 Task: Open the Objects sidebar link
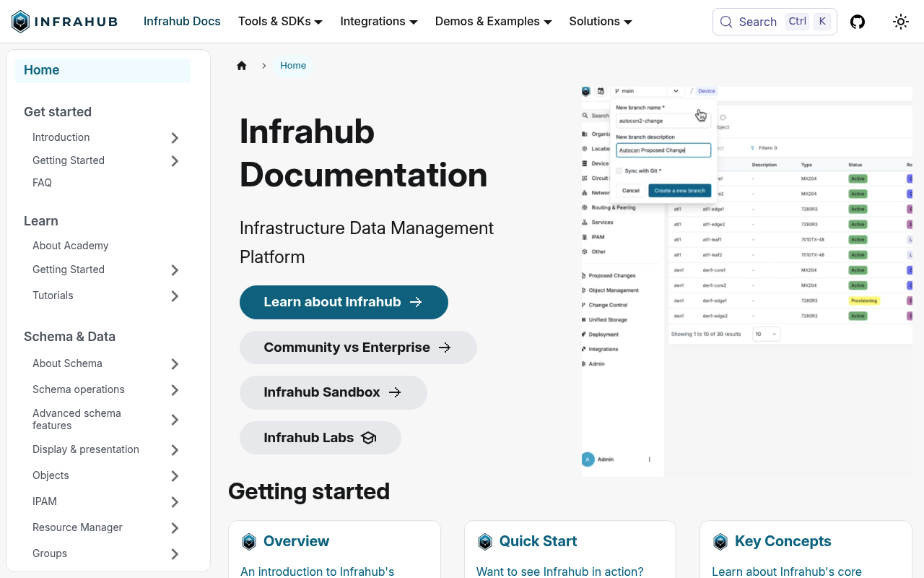coord(51,475)
